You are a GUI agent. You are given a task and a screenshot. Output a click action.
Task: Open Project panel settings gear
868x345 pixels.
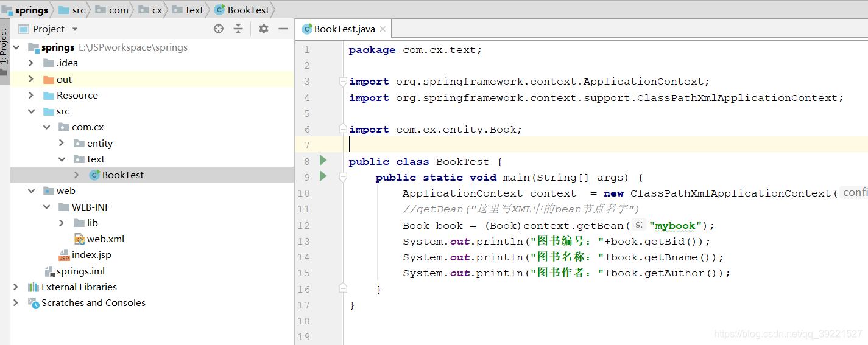(x=263, y=29)
